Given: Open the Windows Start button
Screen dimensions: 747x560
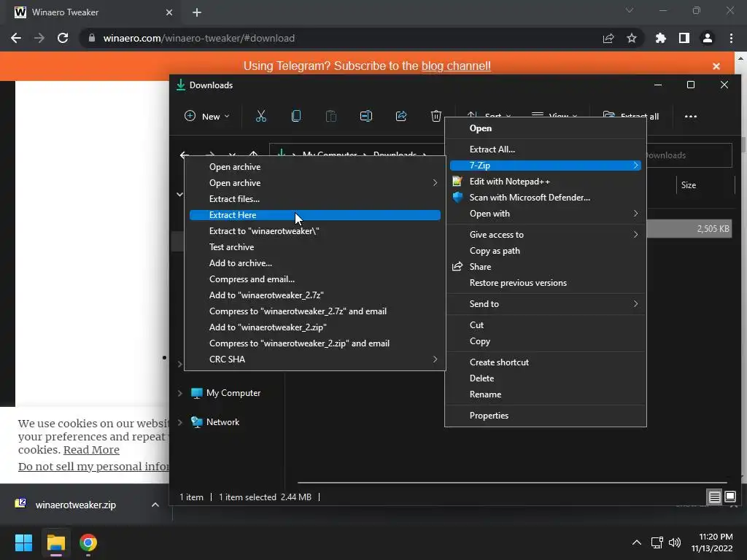Looking at the screenshot, I should click(23, 542).
